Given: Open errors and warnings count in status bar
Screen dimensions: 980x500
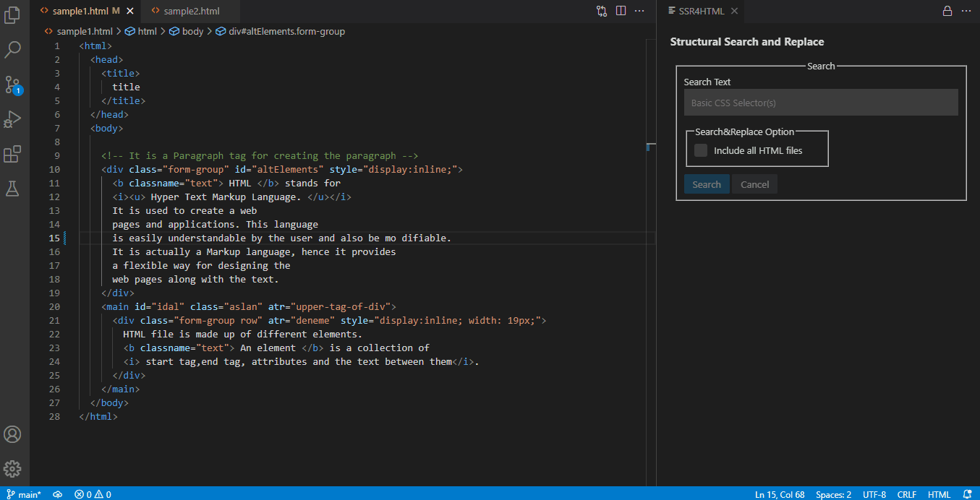Looking at the screenshot, I should [x=93, y=494].
